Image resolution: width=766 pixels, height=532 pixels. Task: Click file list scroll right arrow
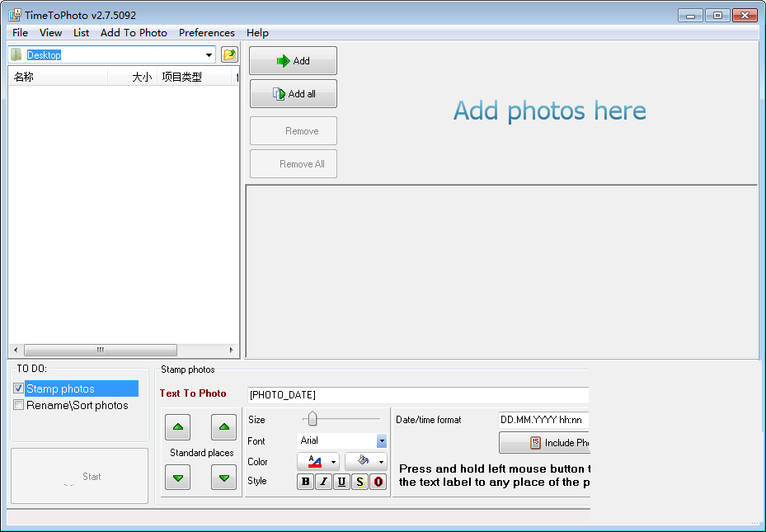pyautogui.click(x=231, y=350)
